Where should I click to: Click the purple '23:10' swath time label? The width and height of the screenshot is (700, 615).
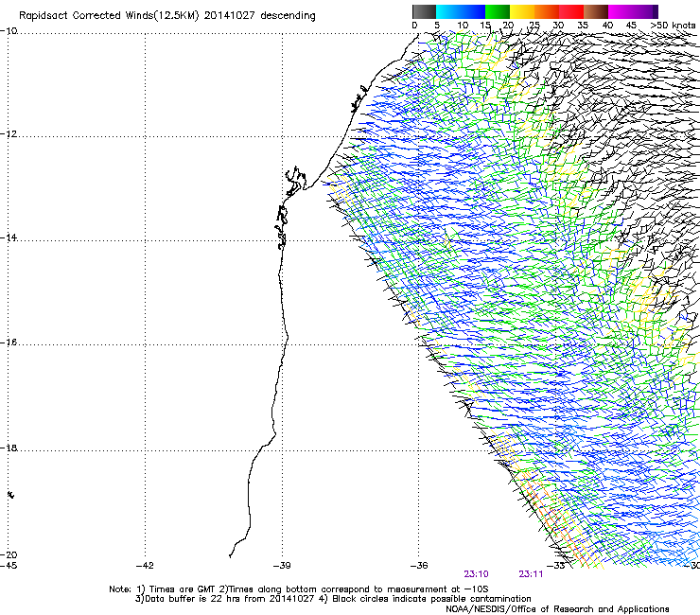point(476,574)
